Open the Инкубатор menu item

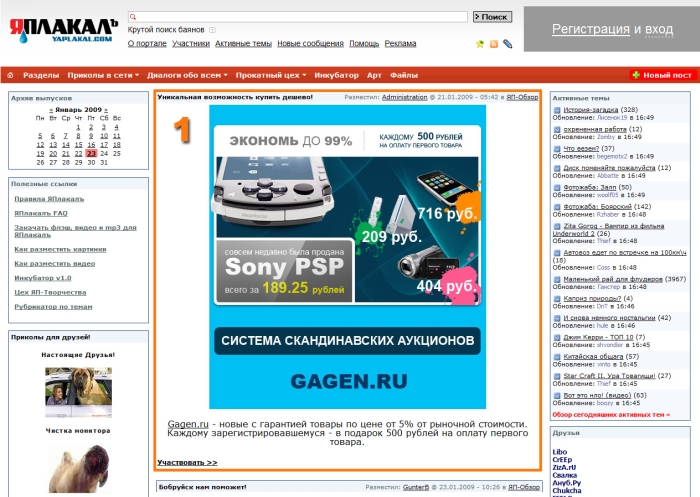tap(336, 75)
